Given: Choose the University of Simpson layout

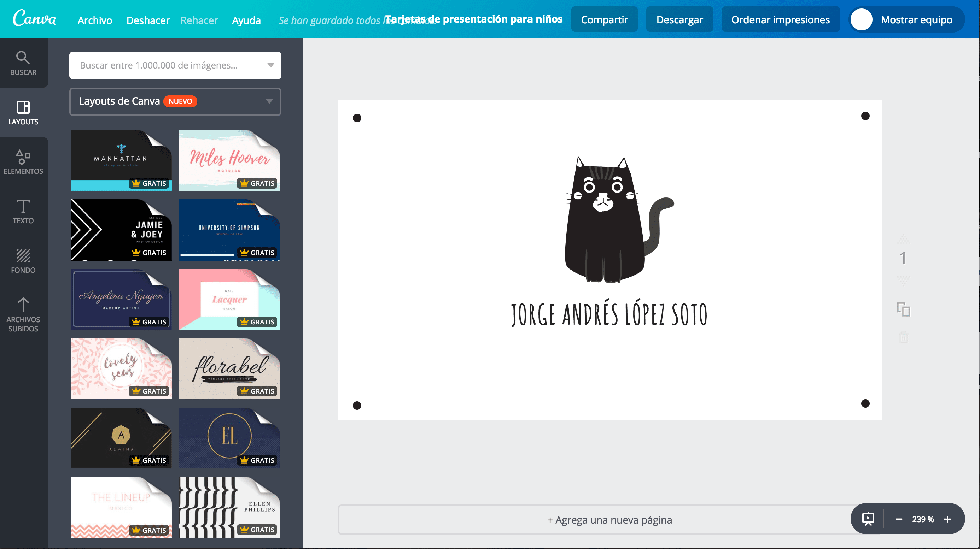Looking at the screenshot, I should (229, 230).
